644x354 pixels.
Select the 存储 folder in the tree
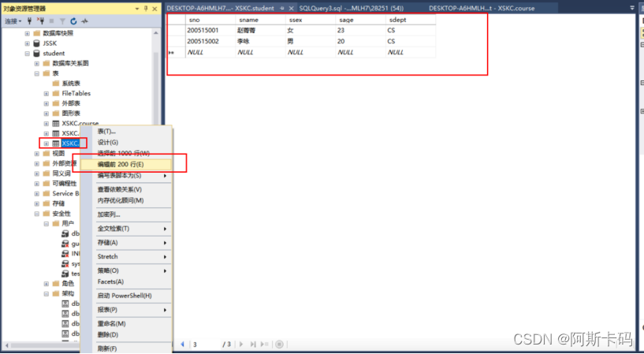(54, 203)
